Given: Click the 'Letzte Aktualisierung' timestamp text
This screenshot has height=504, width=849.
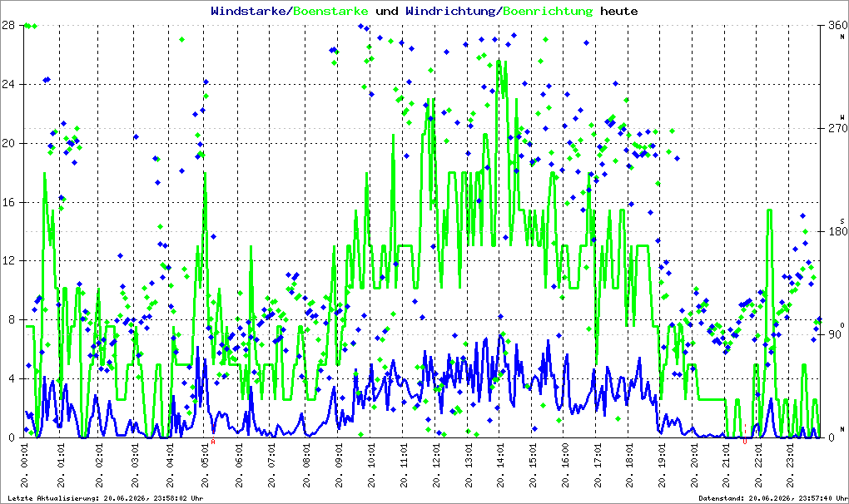Looking at the screenshot, I should pyautogui.click(x=106, y=498).
